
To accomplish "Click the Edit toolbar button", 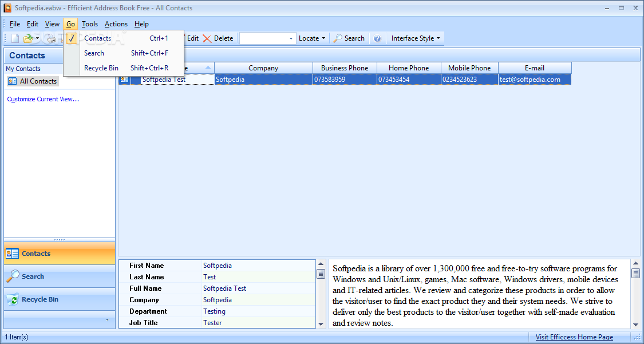I will coord(192,38).
